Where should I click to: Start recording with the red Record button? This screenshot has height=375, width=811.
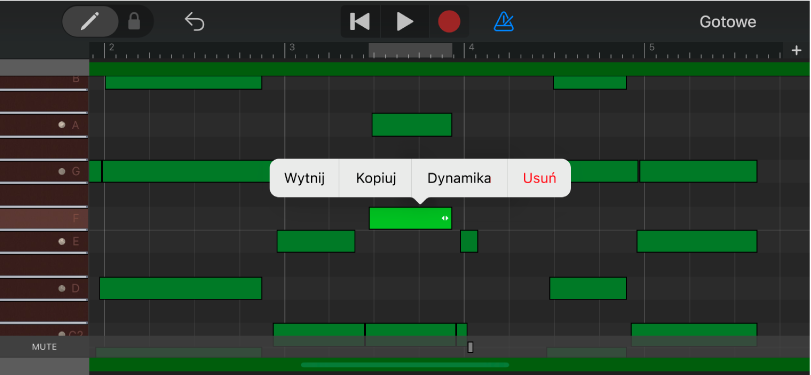[449, 22]
